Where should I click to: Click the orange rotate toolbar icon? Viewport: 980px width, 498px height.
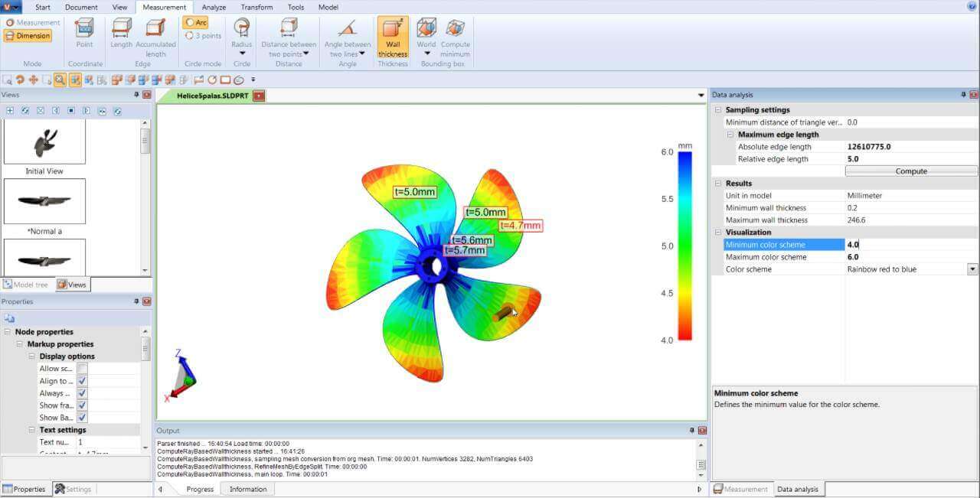coord(20,80)
